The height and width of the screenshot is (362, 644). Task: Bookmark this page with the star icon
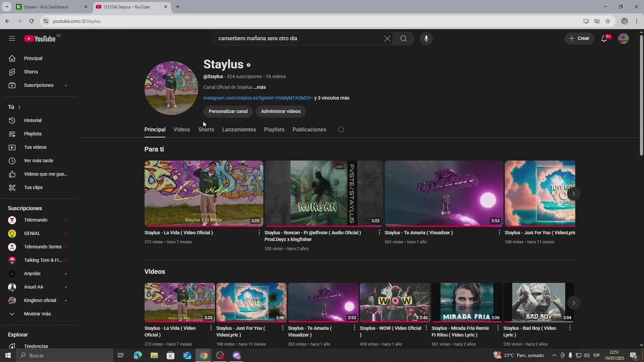(x=608, y=21)
